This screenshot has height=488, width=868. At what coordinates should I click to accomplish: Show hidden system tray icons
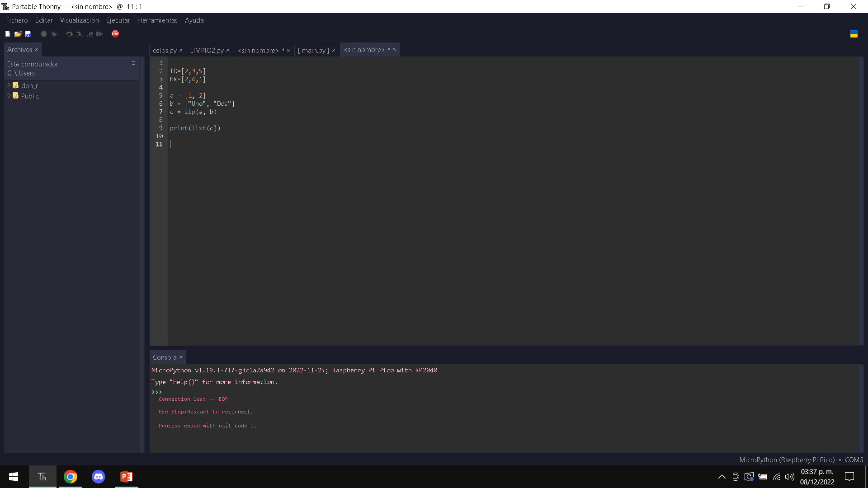722,477
